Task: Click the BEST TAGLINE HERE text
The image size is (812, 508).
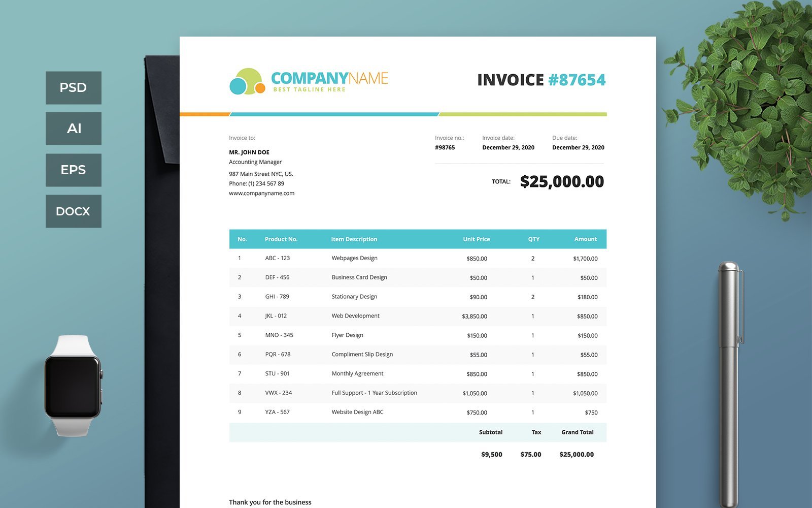Action: [x=310, y=89]
